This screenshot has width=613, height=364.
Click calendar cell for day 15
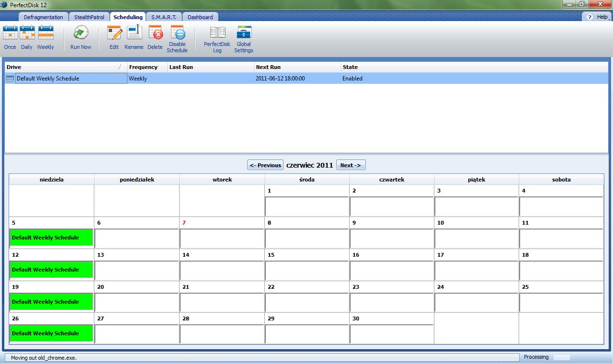(307, 264)
